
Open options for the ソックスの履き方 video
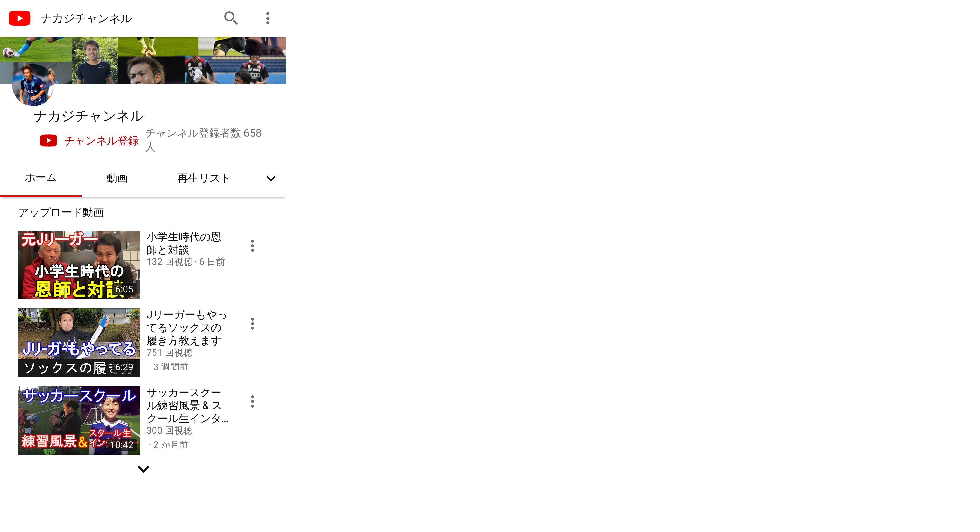(253, 323)
